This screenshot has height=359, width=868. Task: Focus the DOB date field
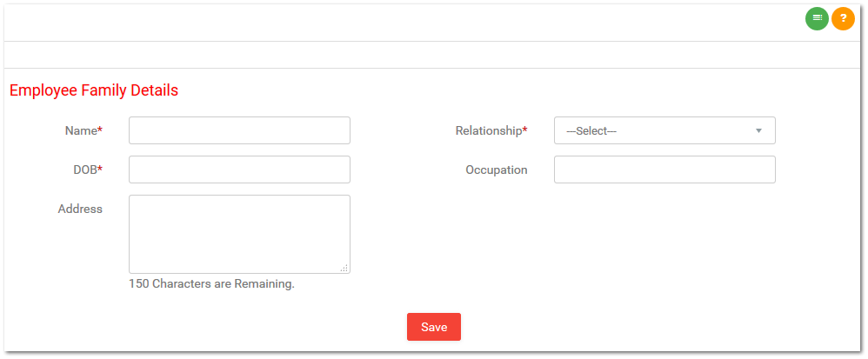click(240, 170)
